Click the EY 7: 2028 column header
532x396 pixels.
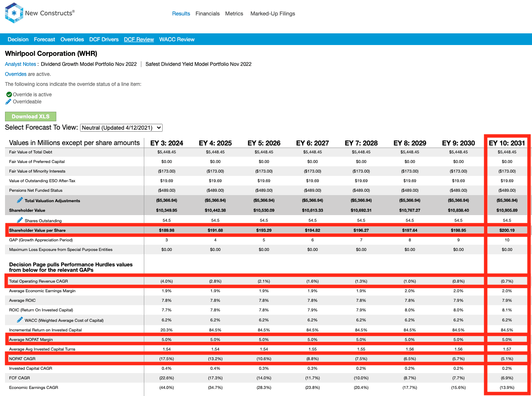pos(361,143)
